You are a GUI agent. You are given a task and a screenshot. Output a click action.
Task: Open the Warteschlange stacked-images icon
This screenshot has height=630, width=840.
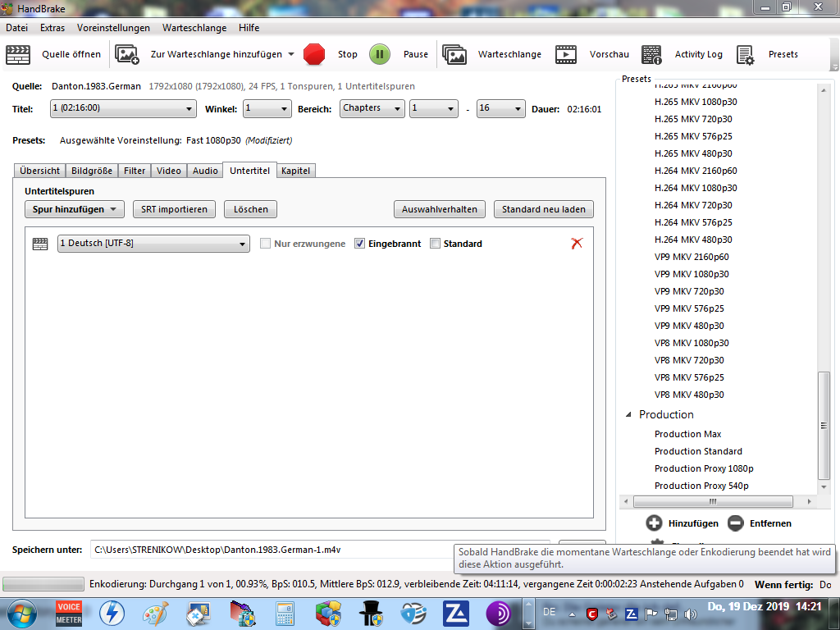pyautogui.click(x=454, y=54)
